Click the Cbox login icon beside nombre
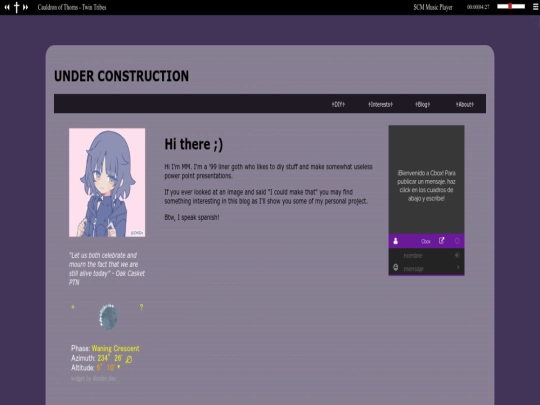This screenshot has height=405, width=540. coord(457,255)
